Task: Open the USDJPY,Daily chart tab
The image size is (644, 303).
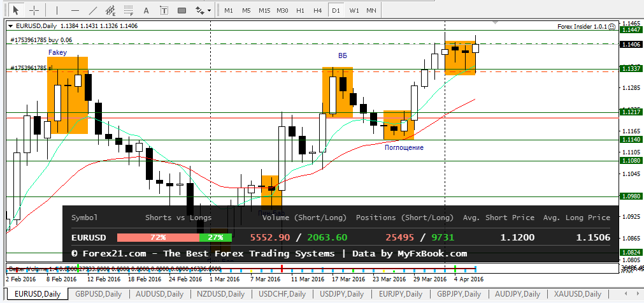Action: 341,294
